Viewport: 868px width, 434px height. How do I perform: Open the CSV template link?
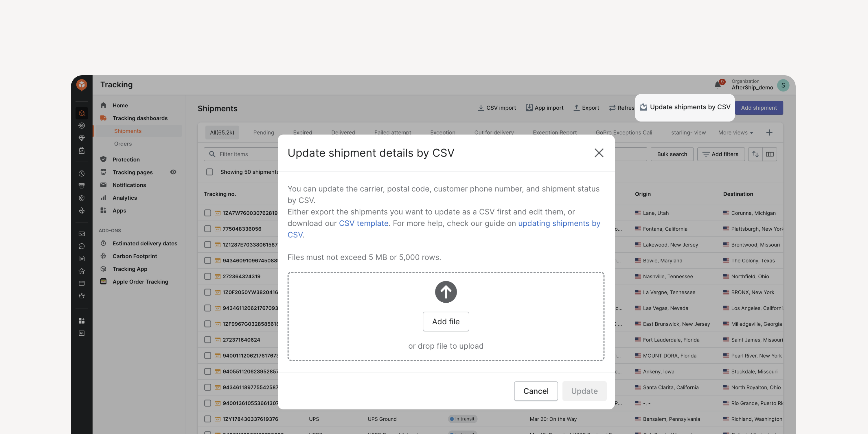click(364, 223)
